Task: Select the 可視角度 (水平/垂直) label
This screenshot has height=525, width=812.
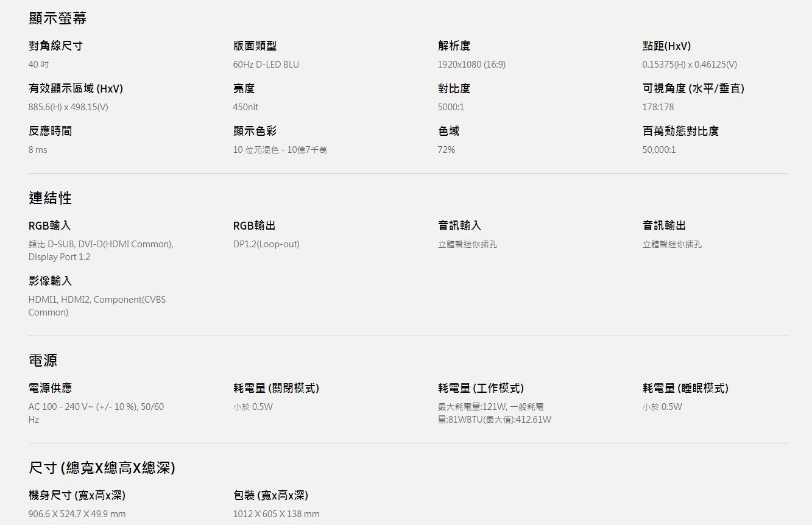Action: click(x=693, y=88)
